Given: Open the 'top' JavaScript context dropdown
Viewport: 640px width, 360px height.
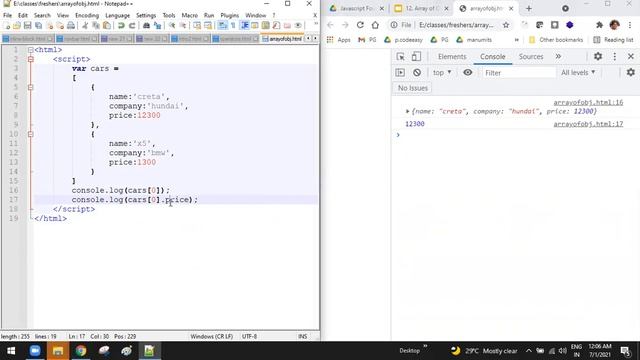Looking at the screenshot, I should click(x=442, y=73).
